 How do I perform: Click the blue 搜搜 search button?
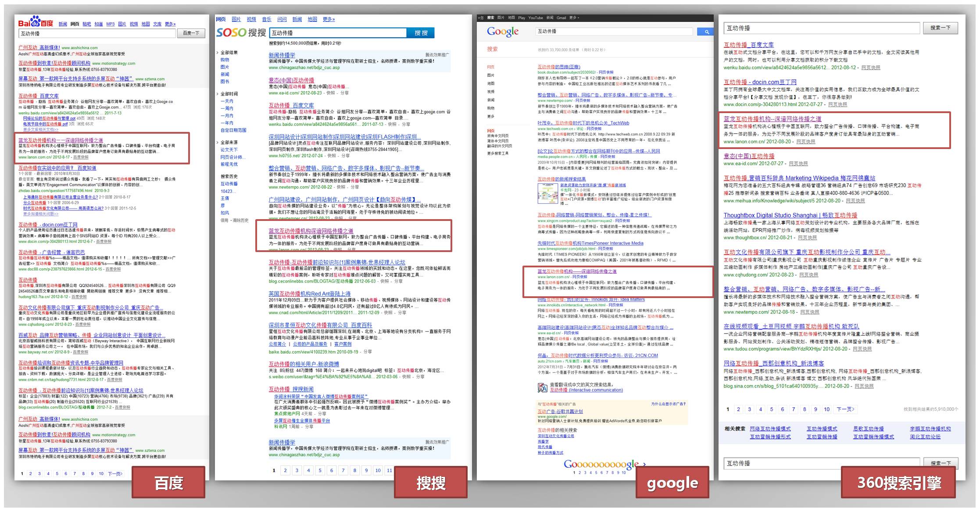point(421,33)
